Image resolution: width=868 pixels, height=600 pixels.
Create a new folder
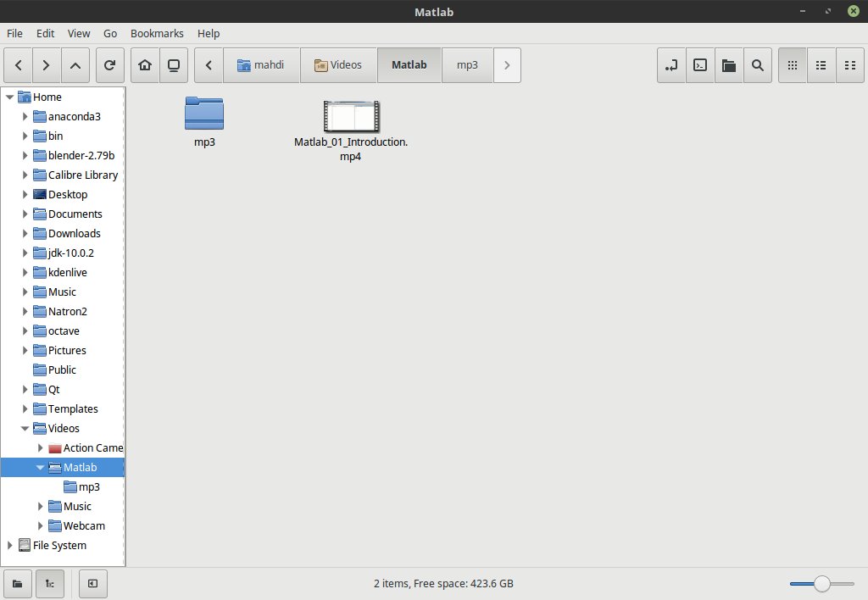tap(729, 65)
